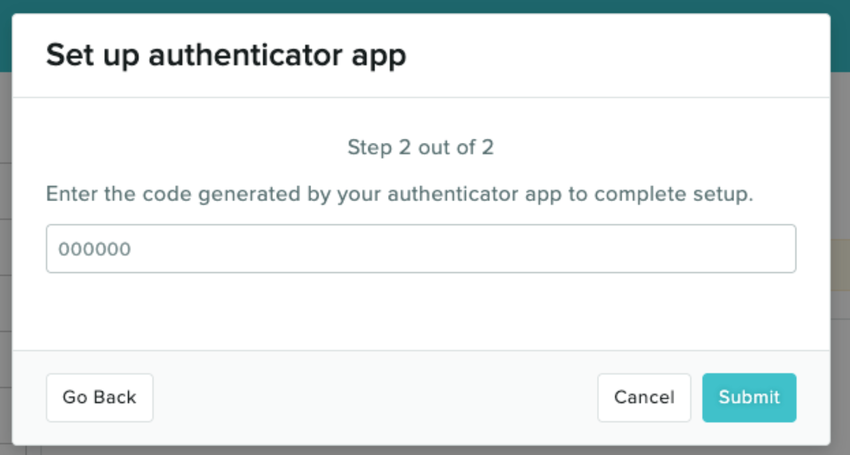This screenshot has width=850, height=455.
Task: Click the blank area right of the dialog title
Action: pyautogui.click(x=620, y=55)
